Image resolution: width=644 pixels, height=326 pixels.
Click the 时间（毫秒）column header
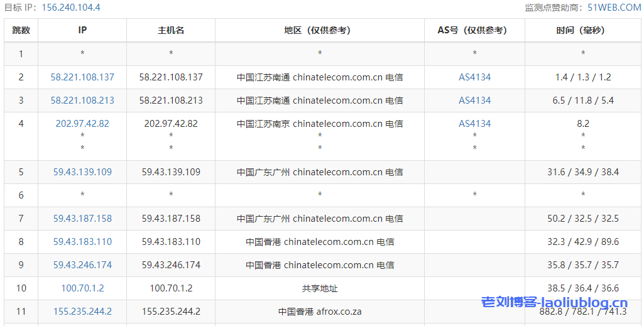click(583, 30)
